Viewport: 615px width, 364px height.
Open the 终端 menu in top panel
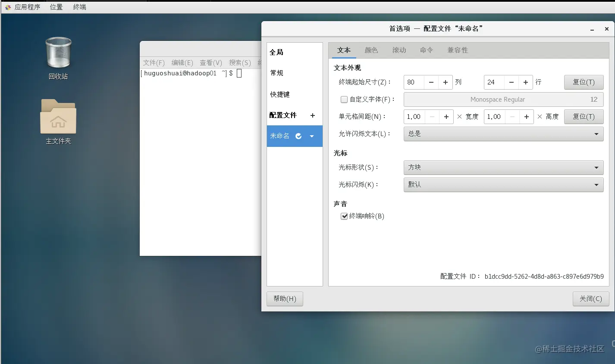click(79, 7)
